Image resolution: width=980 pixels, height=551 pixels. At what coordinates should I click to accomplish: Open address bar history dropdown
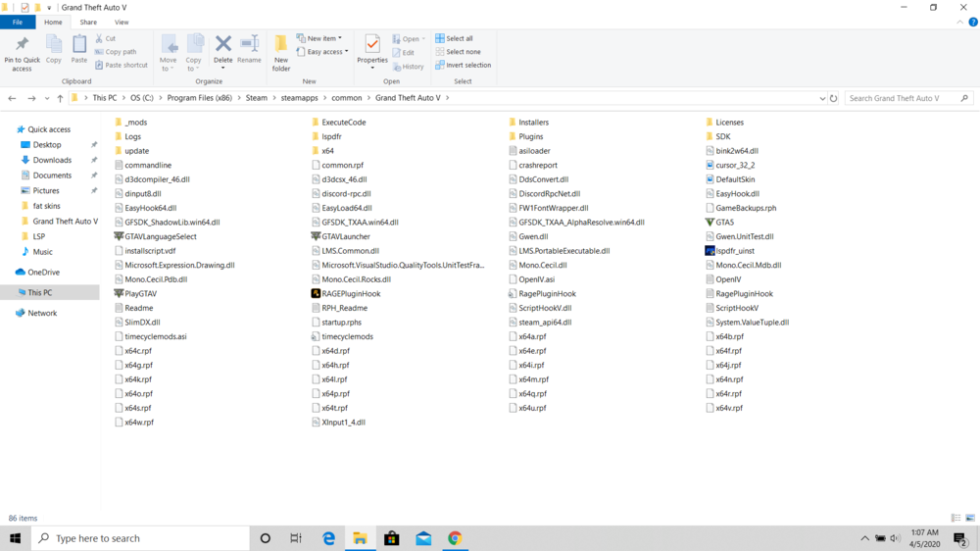(822, 98)
